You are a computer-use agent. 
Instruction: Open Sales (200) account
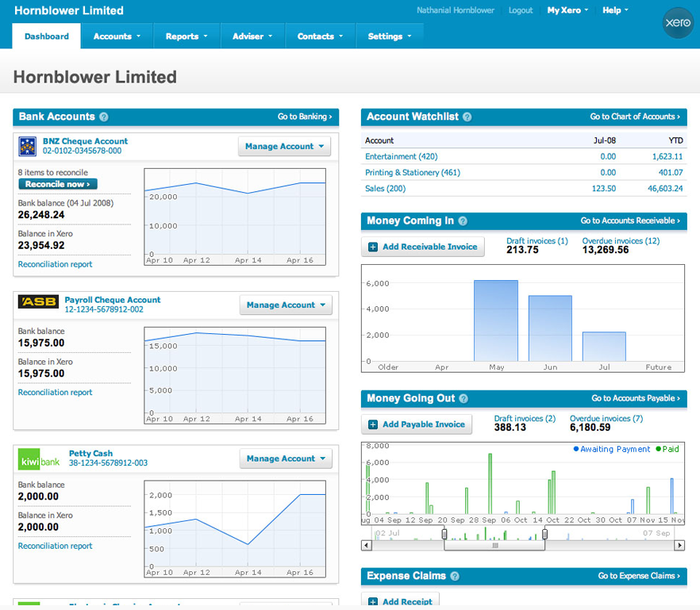pos(385,189)
